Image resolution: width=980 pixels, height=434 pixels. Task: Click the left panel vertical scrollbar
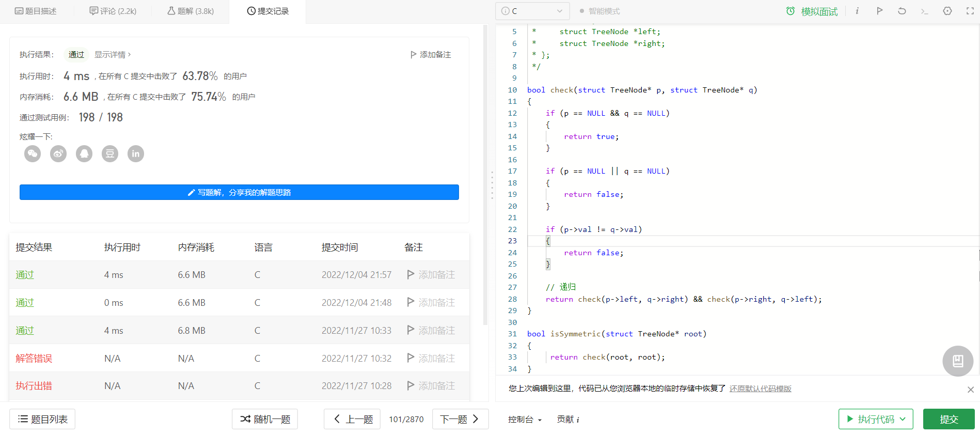485,176
